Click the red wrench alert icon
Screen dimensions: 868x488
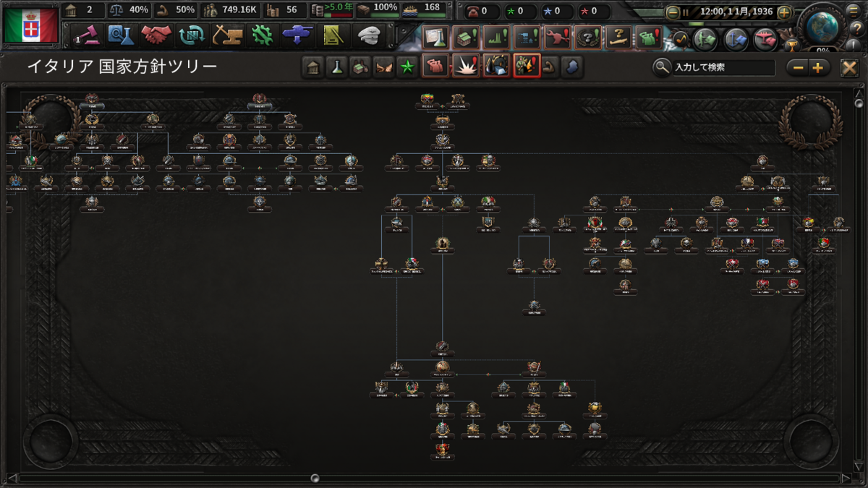556,37
